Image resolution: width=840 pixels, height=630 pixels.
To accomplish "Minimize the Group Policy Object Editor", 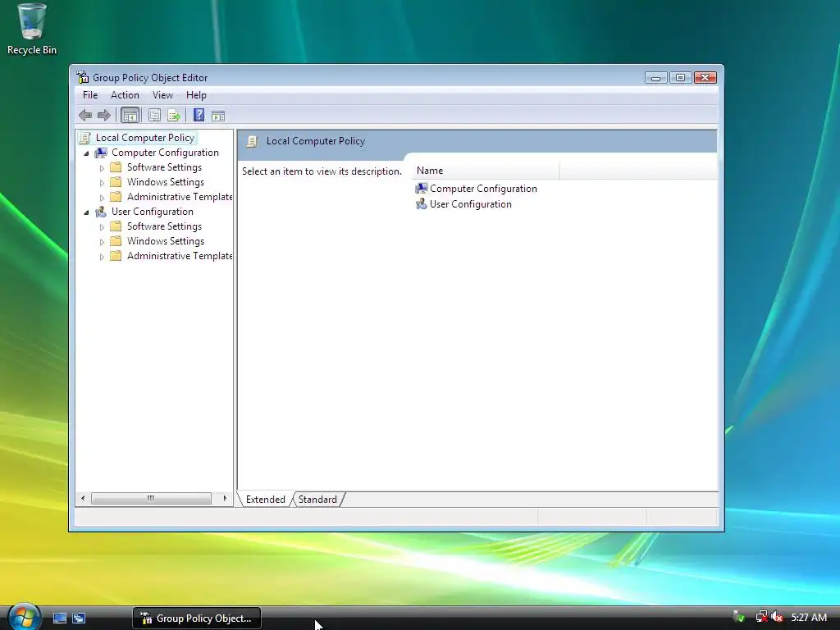I will coord(655,78).
